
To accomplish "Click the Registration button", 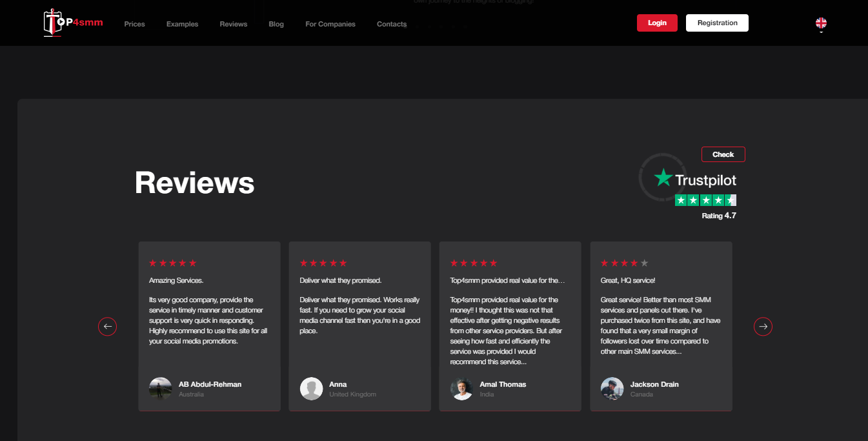I will click(x=717, y=23).
